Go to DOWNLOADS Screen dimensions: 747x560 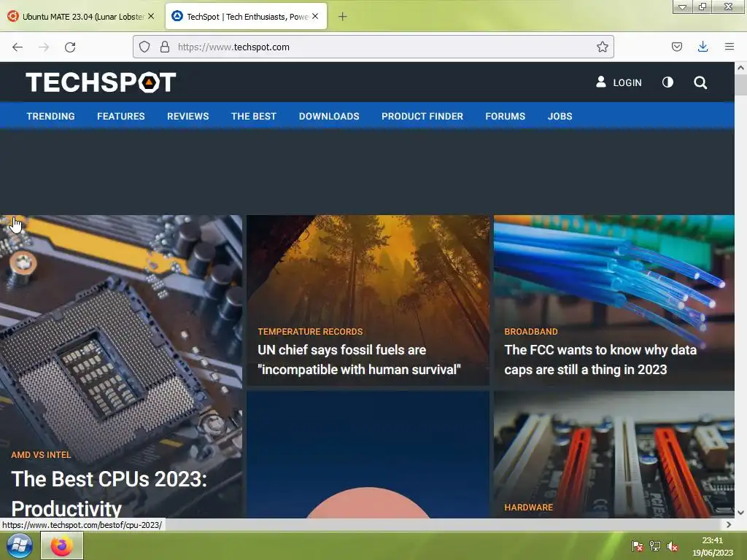tap(329, 116)
